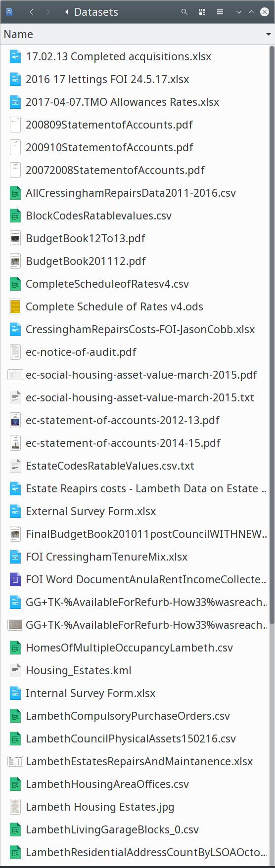Click the vertical scrollbar handle

[272, 336]
